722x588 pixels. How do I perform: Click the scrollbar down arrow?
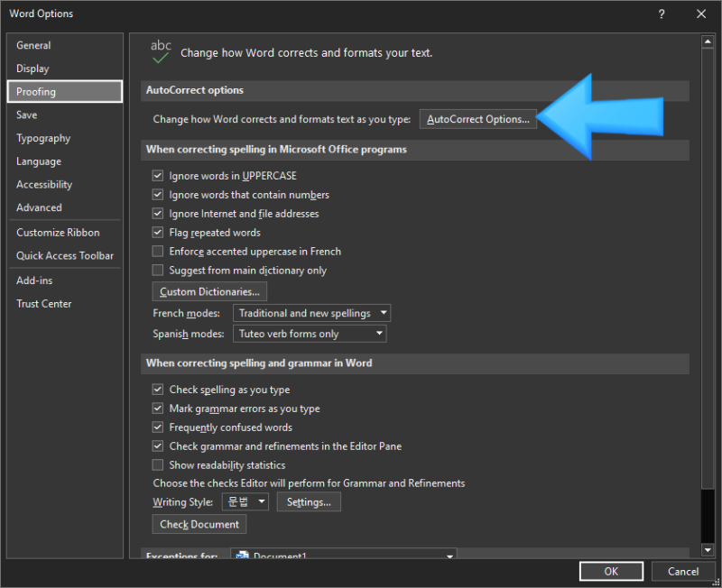click(708, 550)
